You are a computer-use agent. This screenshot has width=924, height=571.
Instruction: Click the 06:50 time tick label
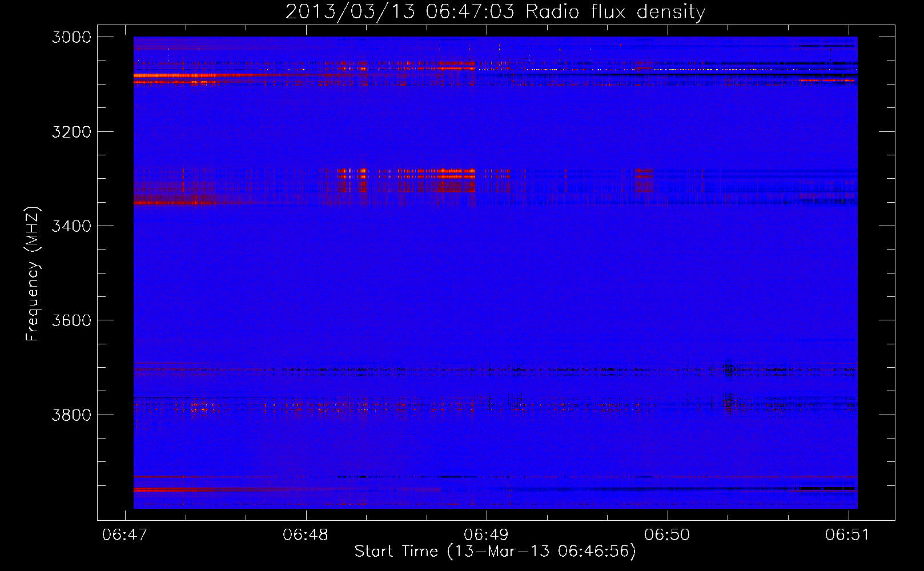pyautogui.click(x=667, y=534)
